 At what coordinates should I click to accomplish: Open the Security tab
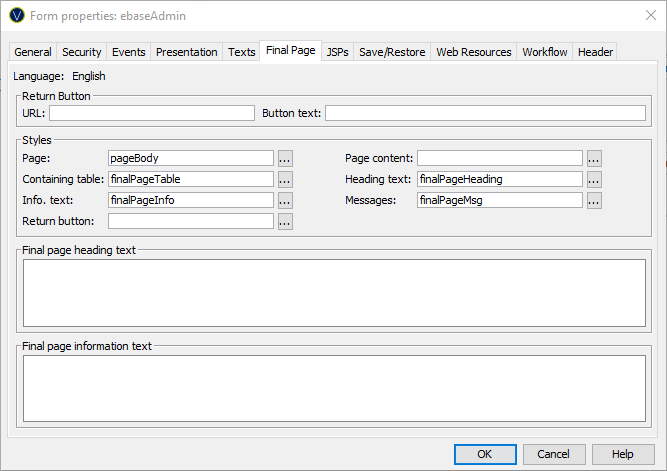tap(81, 52)
